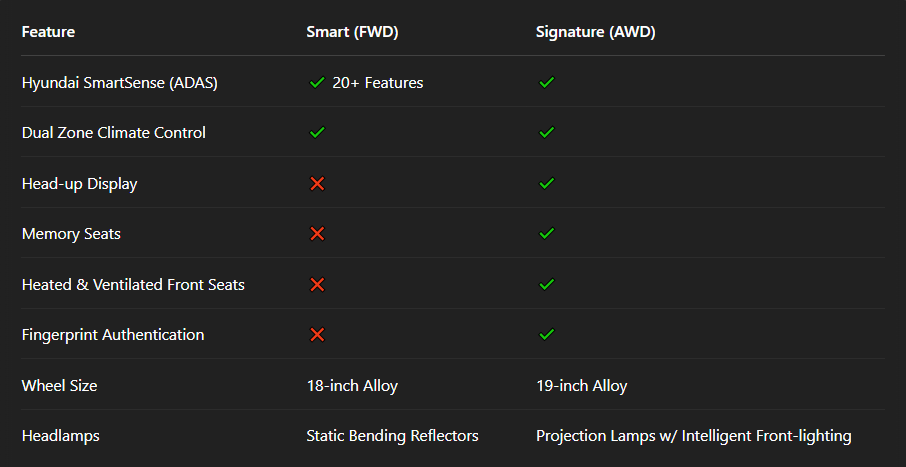Click the Signature check for Head-up Display
The height and width of the screenshot is (467, 906).
(x=546, y=184)
